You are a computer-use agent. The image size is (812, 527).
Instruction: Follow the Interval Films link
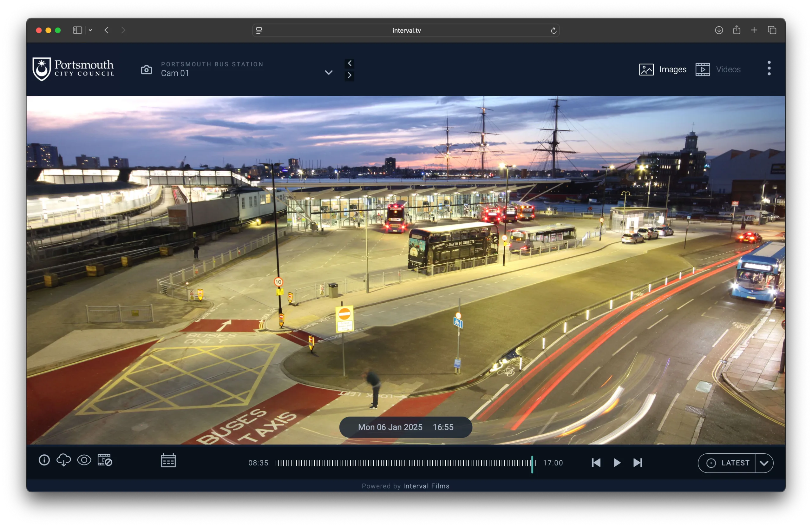tap(426, 486)
